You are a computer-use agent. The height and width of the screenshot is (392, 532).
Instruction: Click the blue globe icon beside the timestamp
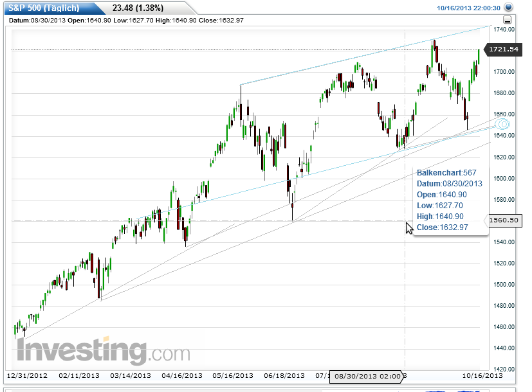(x=508, y=7)
